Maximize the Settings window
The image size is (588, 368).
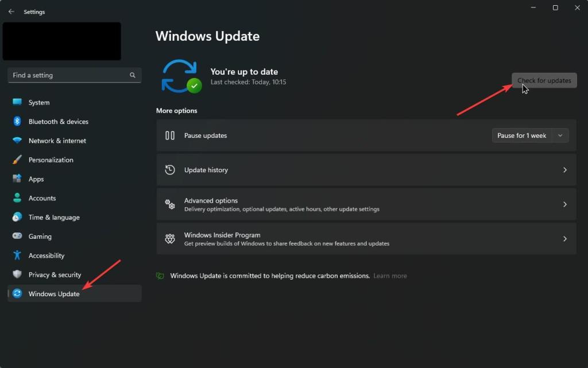coord(555,7)
